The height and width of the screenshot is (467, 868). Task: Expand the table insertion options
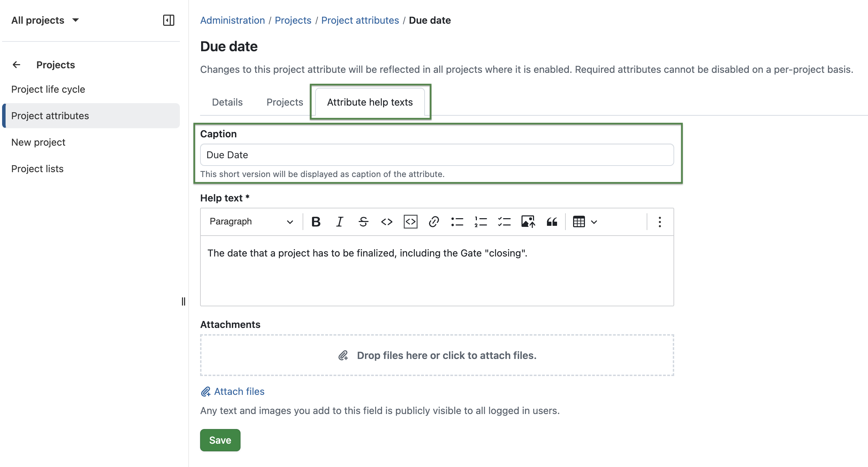coord(594,222)
